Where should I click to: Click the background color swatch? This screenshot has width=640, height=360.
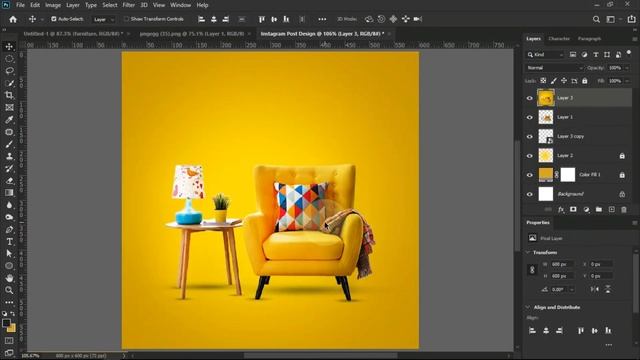coord(12,328)
